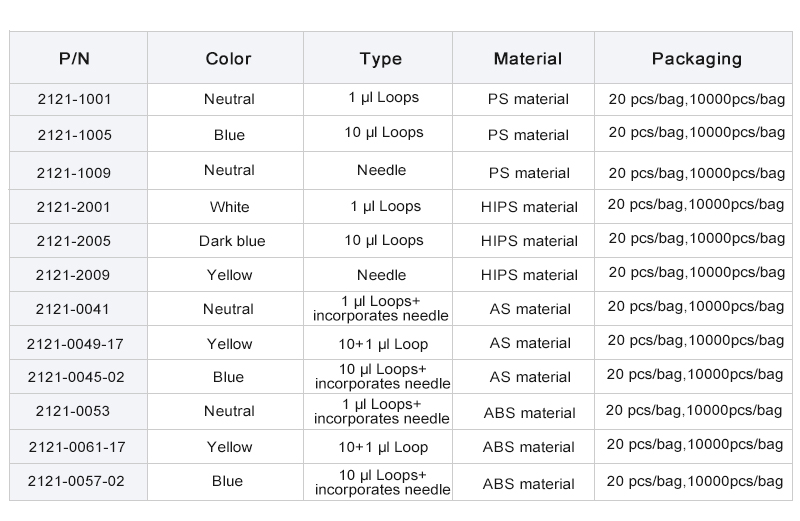Click the 2121-0049-17 part number
Image resolution: width=800 pixels, height=521 pixels.
74,344
